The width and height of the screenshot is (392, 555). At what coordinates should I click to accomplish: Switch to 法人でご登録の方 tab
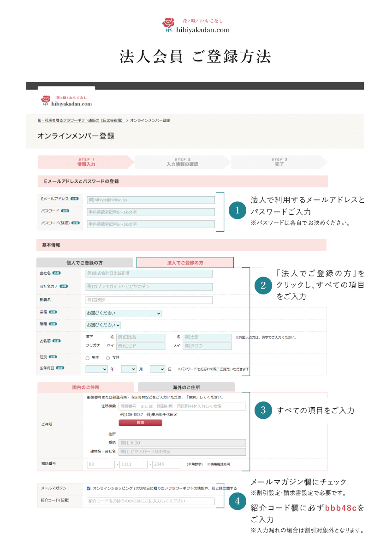coord(185,263)
